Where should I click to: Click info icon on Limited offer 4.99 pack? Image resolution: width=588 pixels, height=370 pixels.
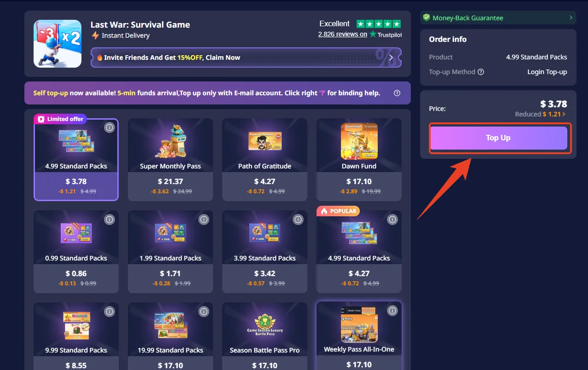click(109, 127)
